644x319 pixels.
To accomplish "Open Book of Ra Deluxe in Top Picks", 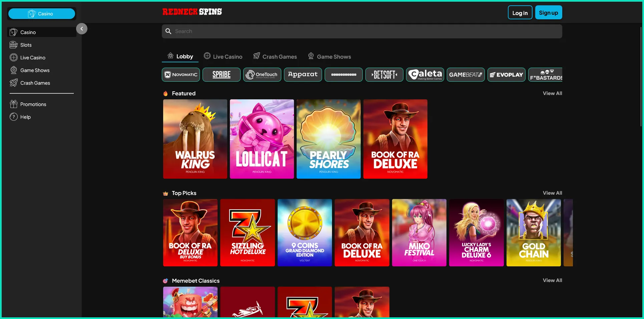I will point(362,233).
